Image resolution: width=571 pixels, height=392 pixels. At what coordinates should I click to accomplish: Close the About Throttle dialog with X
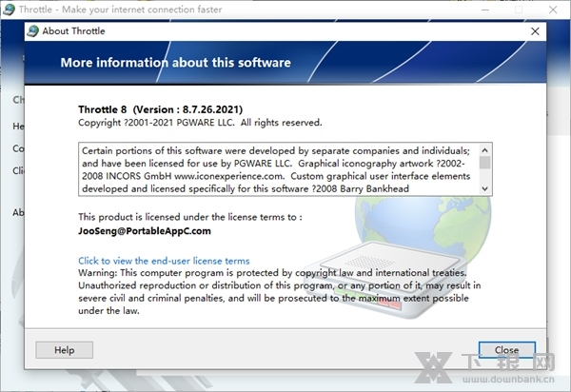coord(534,30)
